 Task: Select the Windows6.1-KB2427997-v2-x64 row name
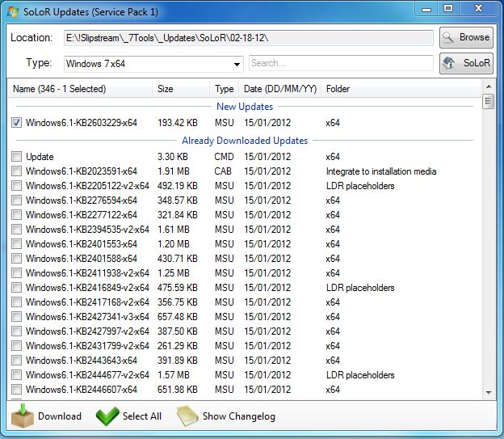click(x=87, y=331)
